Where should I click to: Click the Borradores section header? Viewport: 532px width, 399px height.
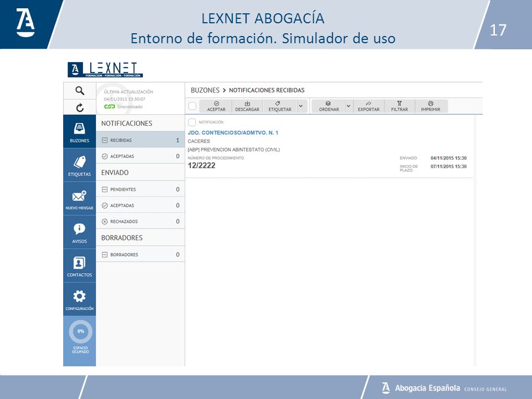tap(122, 238)
